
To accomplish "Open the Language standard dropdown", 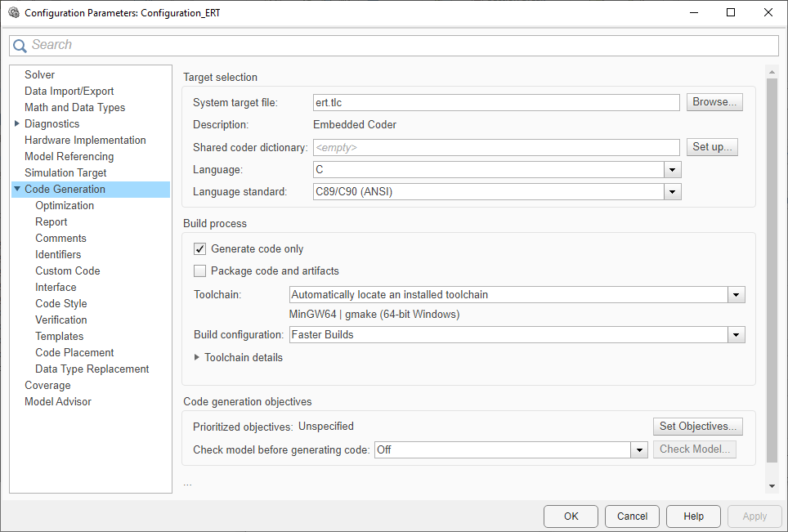I will [673, 192].
